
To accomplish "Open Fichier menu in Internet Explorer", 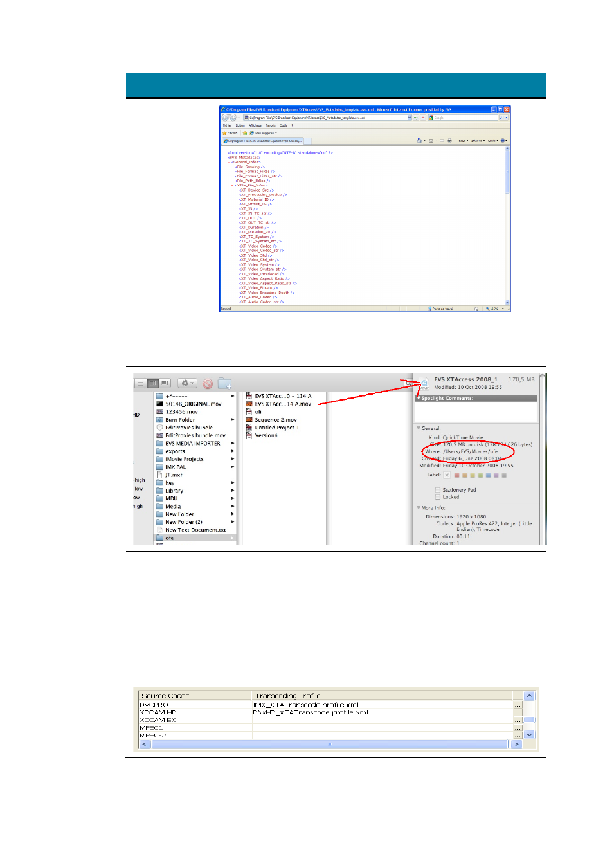I will [227, 125].
